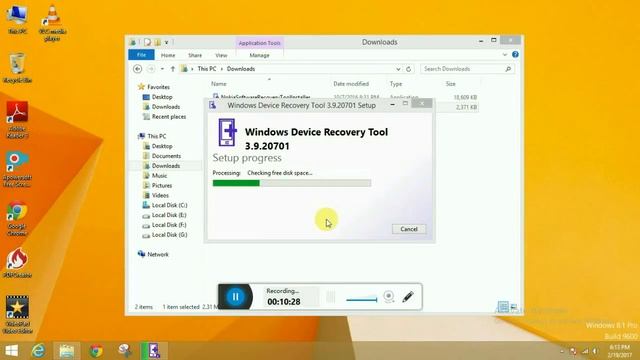Click the setup progress bar
Screen dimensions: 640x360
pos(292,183)
